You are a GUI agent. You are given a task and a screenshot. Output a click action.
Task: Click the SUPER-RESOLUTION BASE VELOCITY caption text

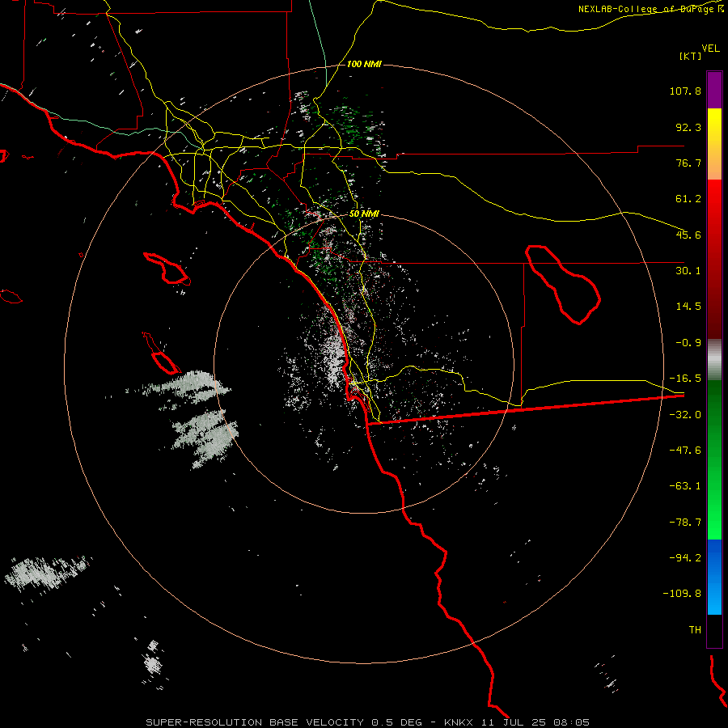click(256, 722)
